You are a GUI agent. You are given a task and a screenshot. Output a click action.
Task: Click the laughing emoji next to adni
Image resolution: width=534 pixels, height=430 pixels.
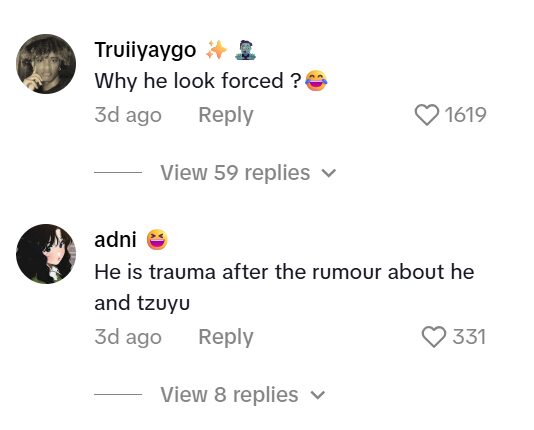tap(157, 239)
